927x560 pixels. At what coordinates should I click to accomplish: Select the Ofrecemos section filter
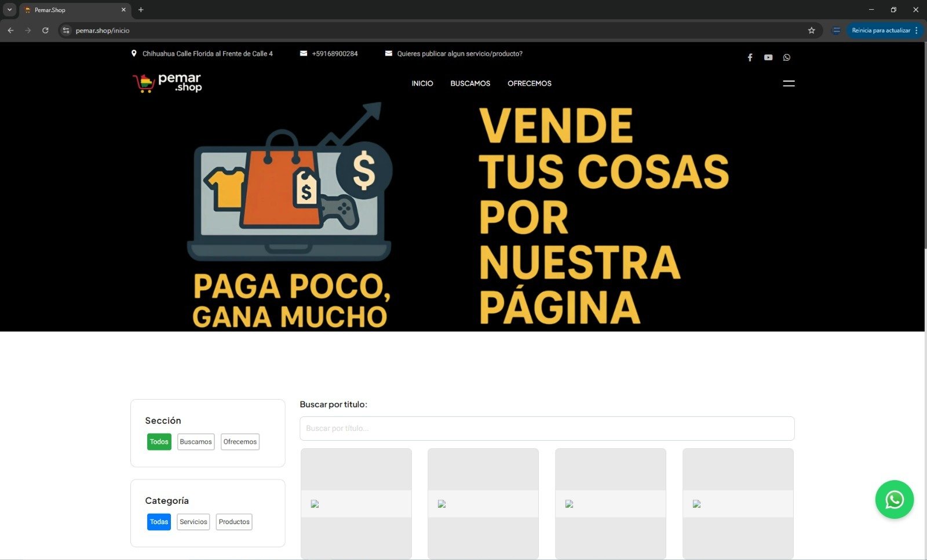pyautogui.click(x=240, y=442)
